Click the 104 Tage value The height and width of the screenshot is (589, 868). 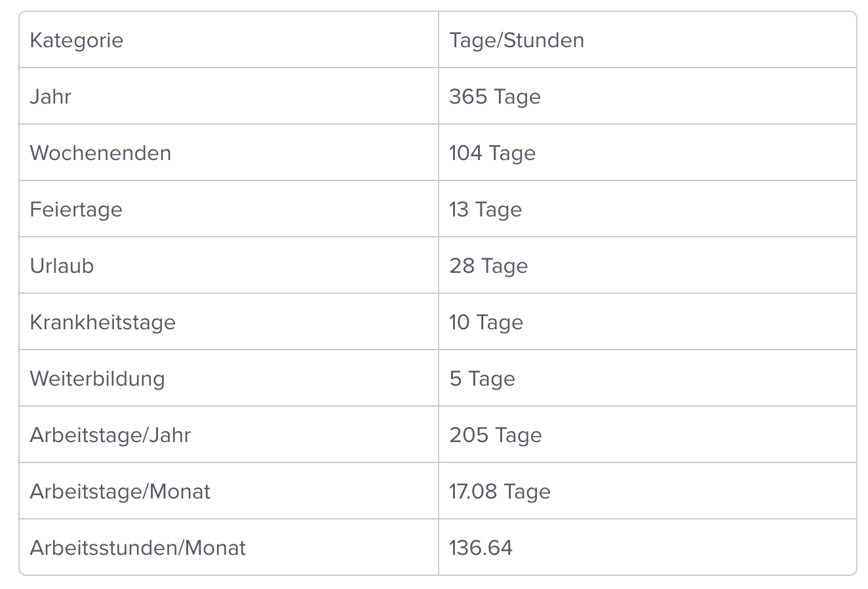(x=492, y=153)
